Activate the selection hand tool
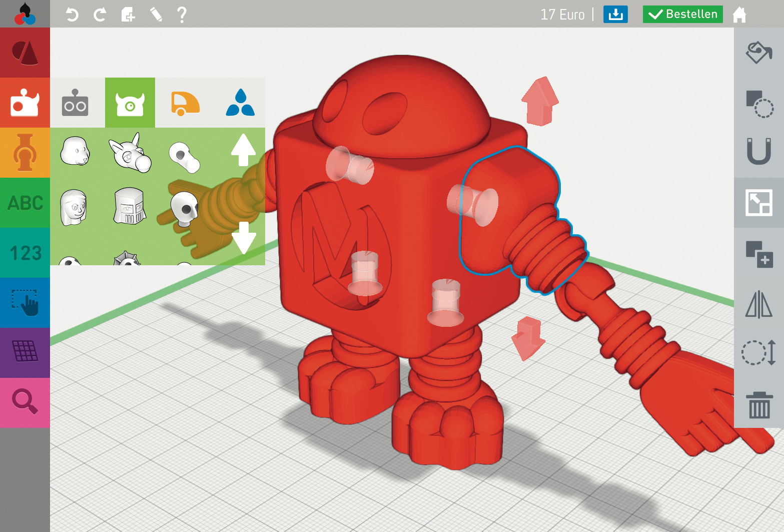This screenshot has height=532, width=784. point(25,303)
